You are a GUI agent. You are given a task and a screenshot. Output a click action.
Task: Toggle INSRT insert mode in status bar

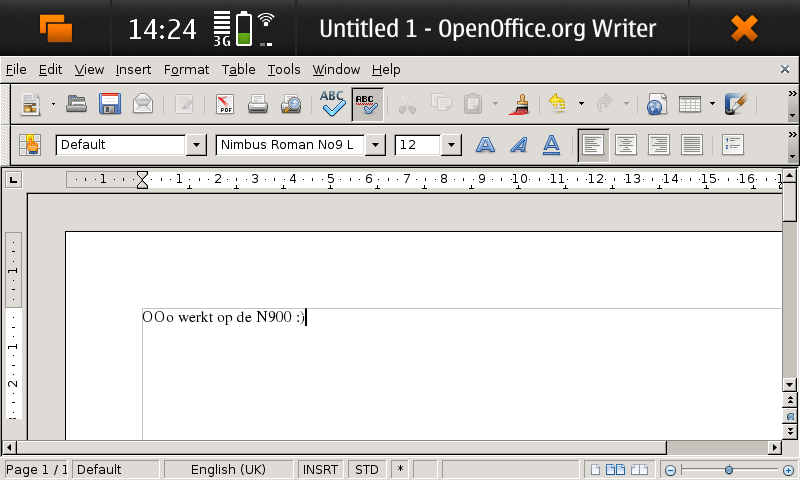pyautogui.click(x=320, y=469)
